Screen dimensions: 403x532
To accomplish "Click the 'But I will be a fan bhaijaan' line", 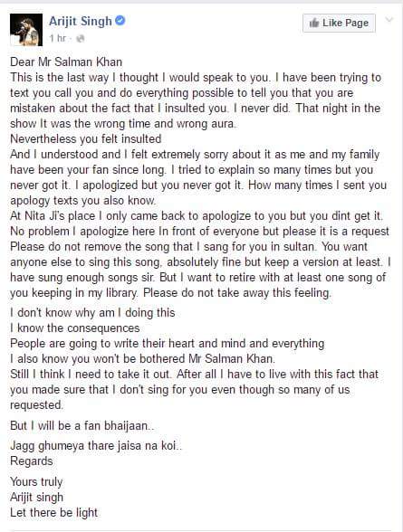I will pos(82,426).
